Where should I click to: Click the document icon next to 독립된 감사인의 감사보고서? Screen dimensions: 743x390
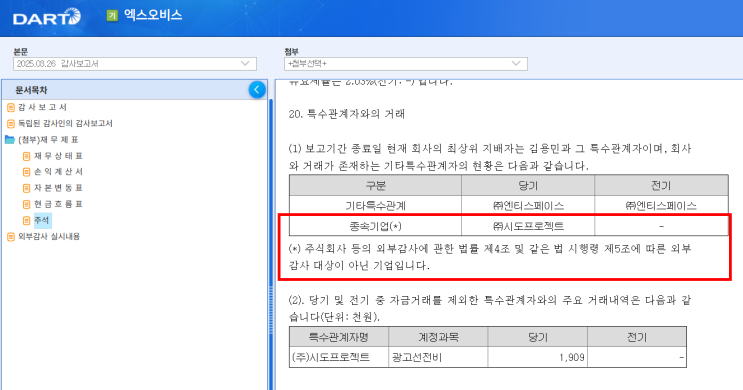pos(11,124)
